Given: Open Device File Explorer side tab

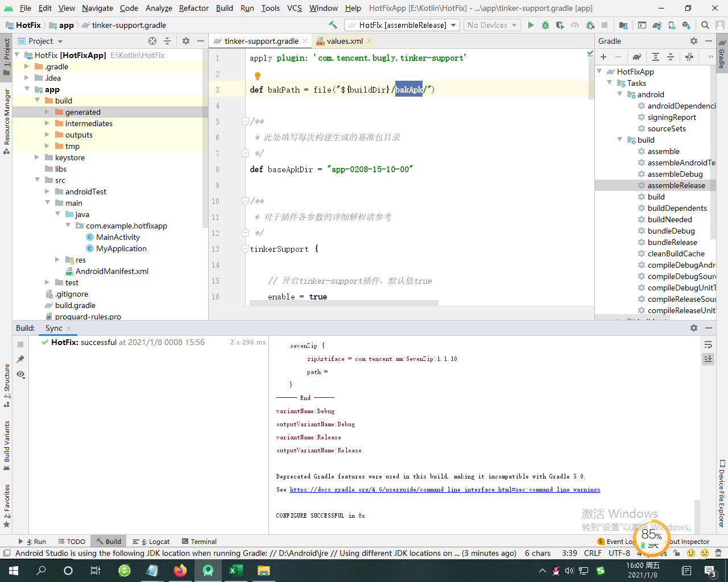Looking at the screenshot, I should coord(722,493).
